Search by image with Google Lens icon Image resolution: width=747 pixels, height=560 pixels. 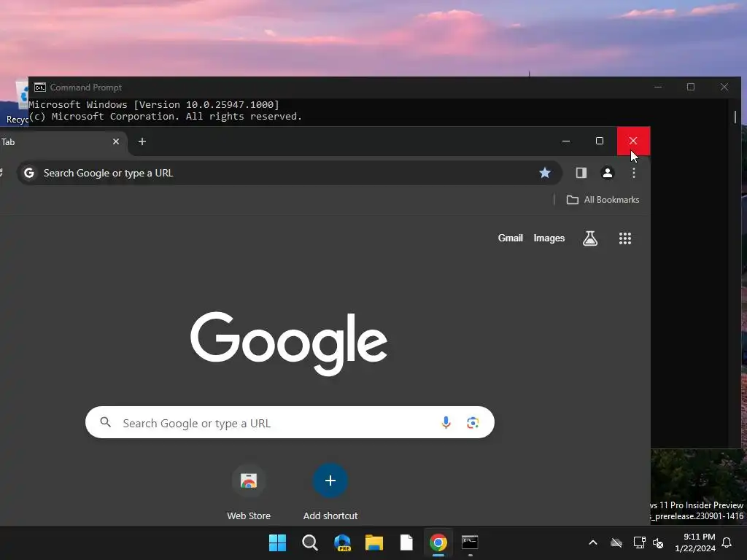pyautogui.click(x=473, y=422)
